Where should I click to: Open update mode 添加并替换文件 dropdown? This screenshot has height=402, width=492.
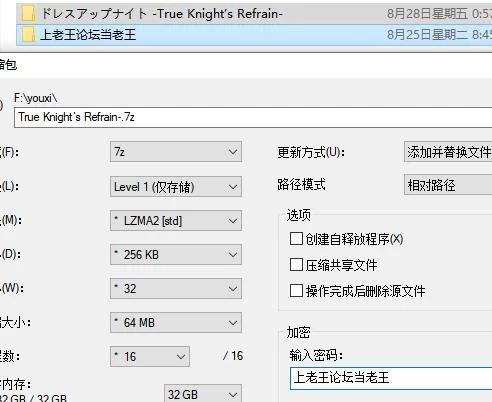448,152
